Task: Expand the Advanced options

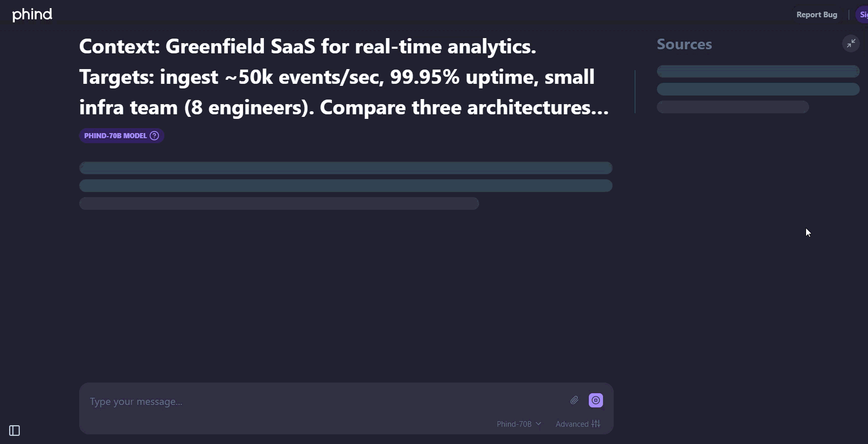Action: pyautogui.click(x=572, y=424)
